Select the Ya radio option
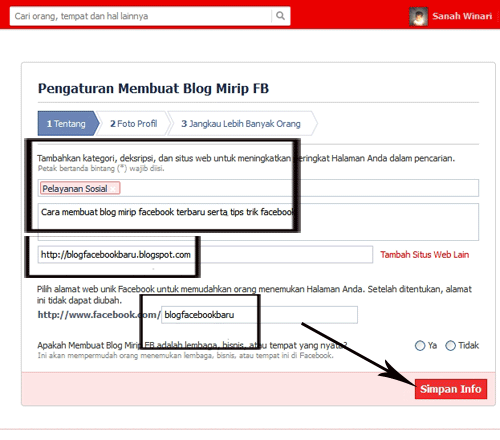Viewport: 500px width, 440px height. 420,345
